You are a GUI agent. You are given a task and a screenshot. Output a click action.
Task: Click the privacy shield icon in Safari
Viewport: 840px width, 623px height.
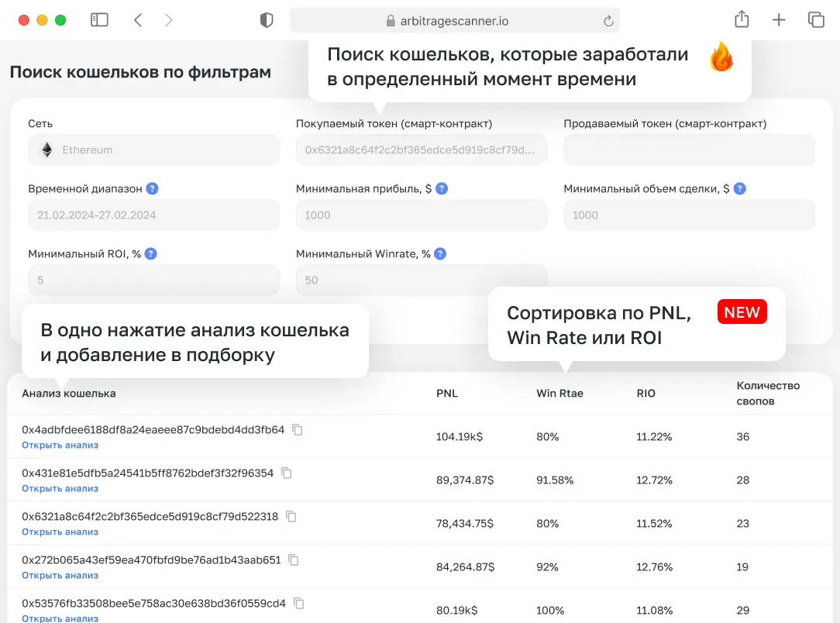click(266, 19)
